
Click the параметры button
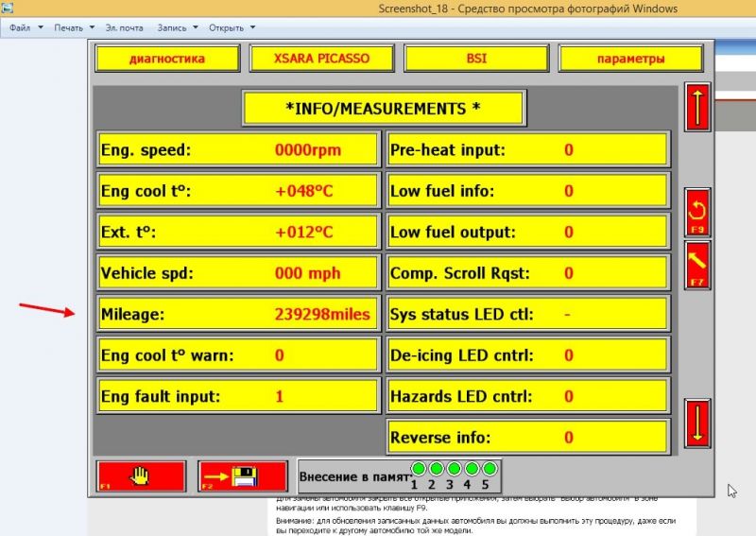[630, 59]
